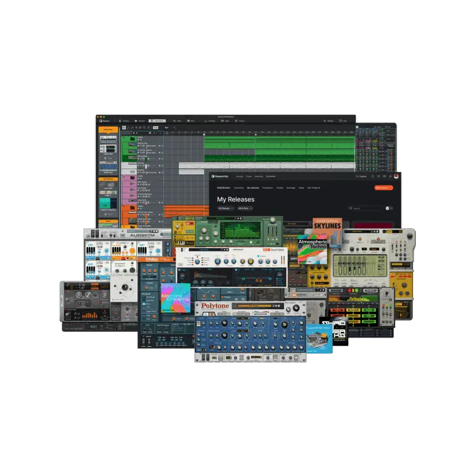Click the Algoritm device name label
The image size is (476, 476).
142,235
